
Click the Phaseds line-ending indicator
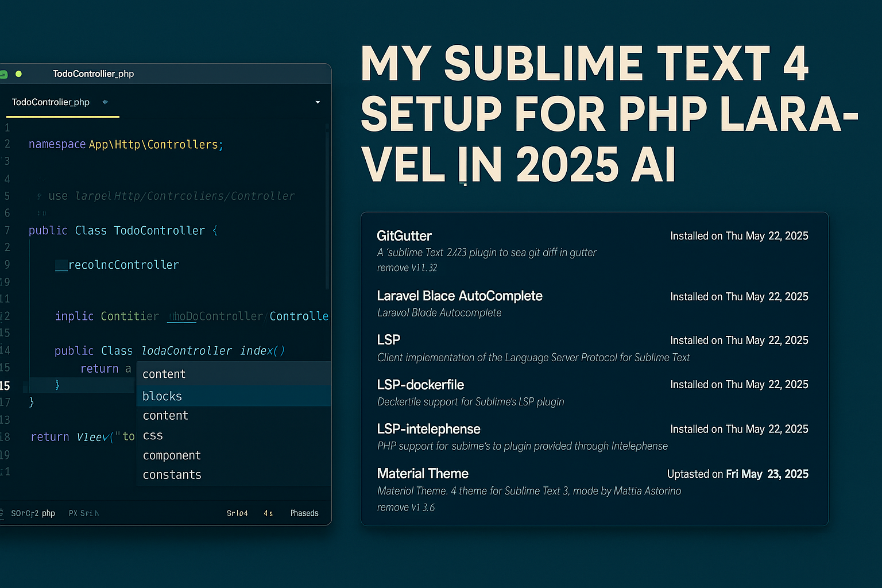point(304,513)
